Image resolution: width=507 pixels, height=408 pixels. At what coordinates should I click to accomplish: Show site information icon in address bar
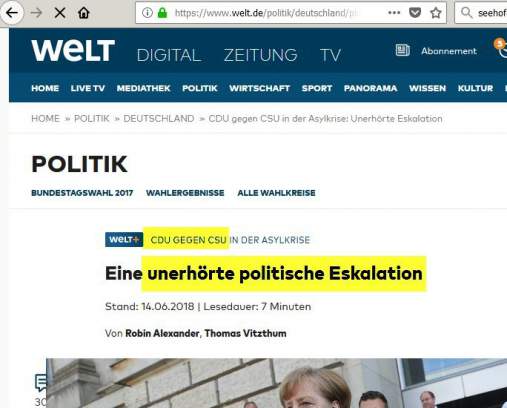point(147,13)
